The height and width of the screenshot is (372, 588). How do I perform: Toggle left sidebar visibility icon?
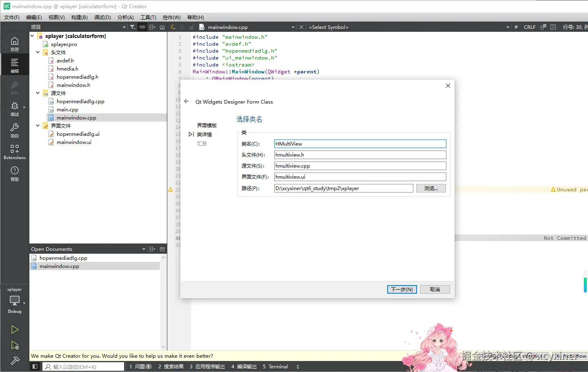tap(35, 366)
